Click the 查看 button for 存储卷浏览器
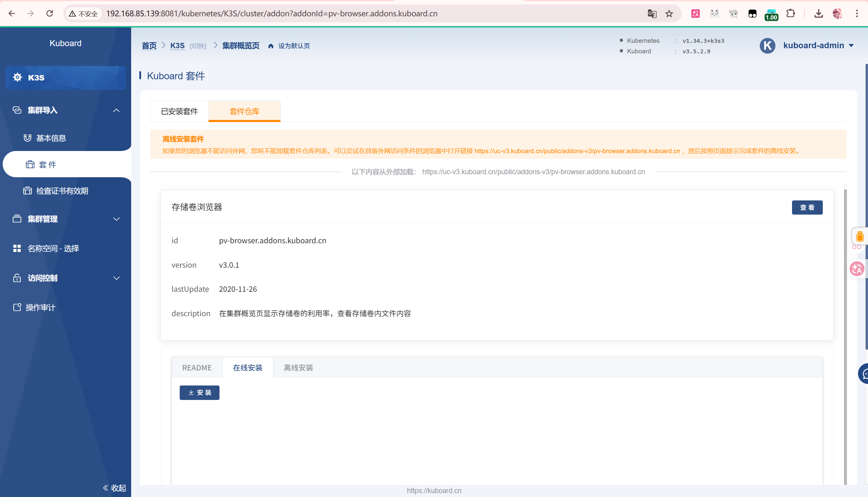 [x=807, y=208]
